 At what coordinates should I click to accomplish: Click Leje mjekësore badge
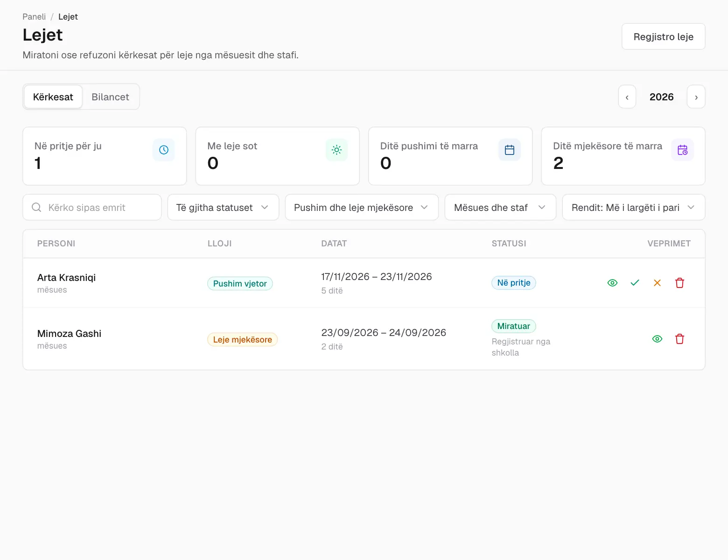[242, 339]
